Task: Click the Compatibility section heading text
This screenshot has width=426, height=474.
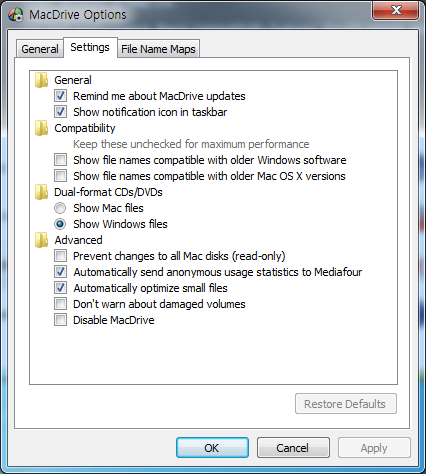Action: [x=85, y=128]
